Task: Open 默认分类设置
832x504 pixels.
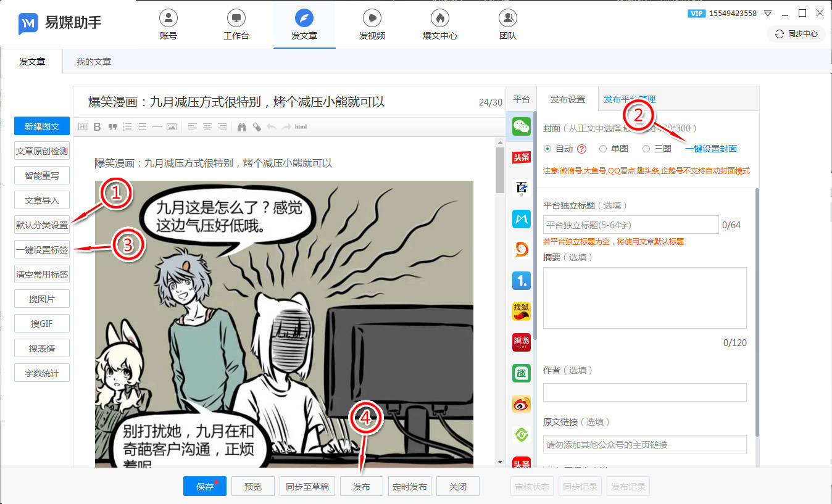Action: pos(42,225)
